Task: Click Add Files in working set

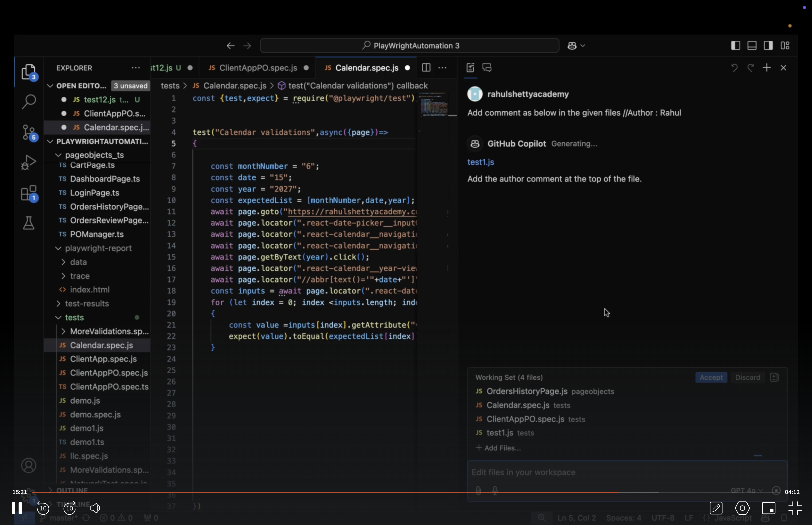Action: click(498, 448)
